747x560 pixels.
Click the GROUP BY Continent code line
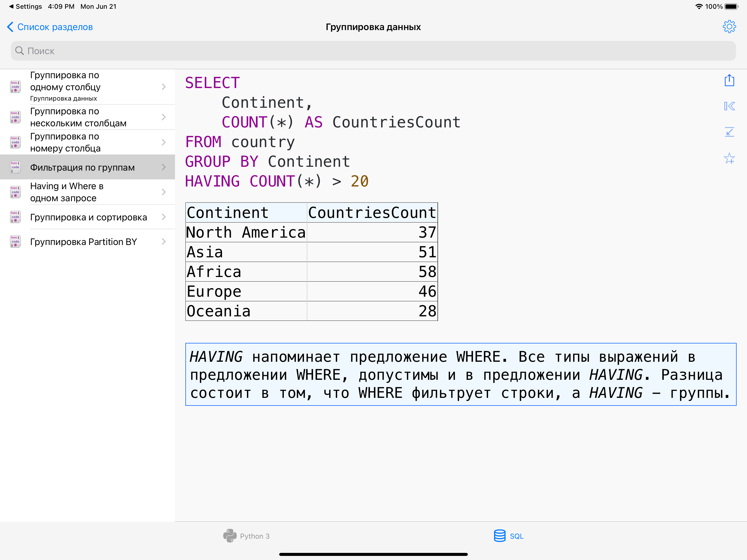(267, 161)
